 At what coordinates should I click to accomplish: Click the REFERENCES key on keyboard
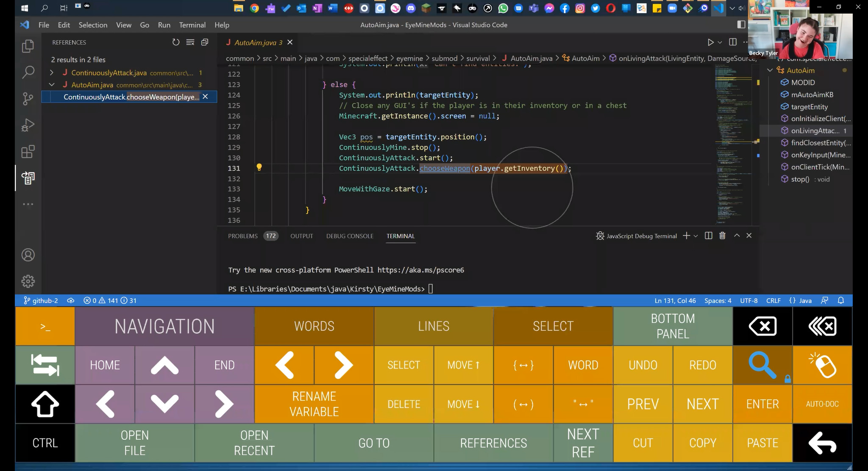[493, 443]
